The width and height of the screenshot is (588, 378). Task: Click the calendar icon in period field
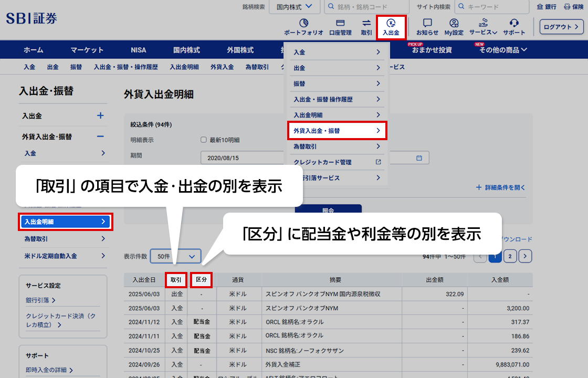[419, 157]
